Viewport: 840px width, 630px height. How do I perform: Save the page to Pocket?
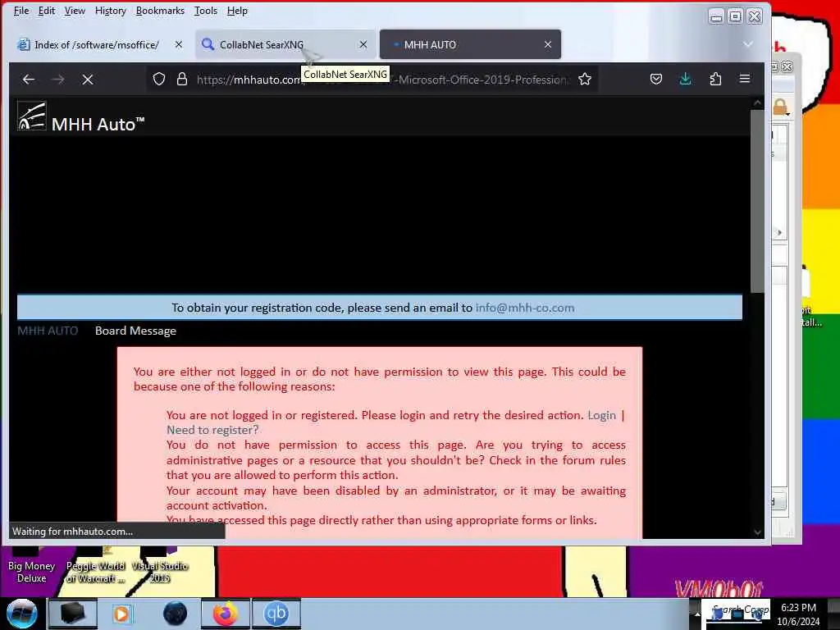pos(655,80)
